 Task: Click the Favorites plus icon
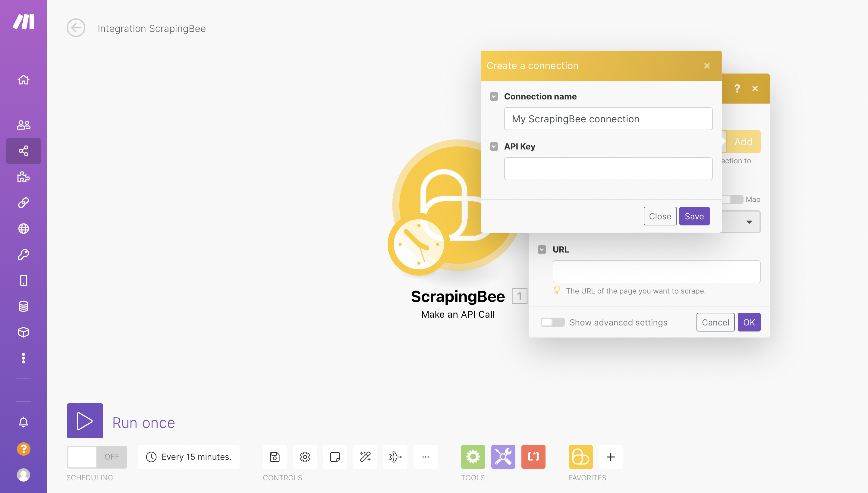pyautogui.click(x=610, y=457)
